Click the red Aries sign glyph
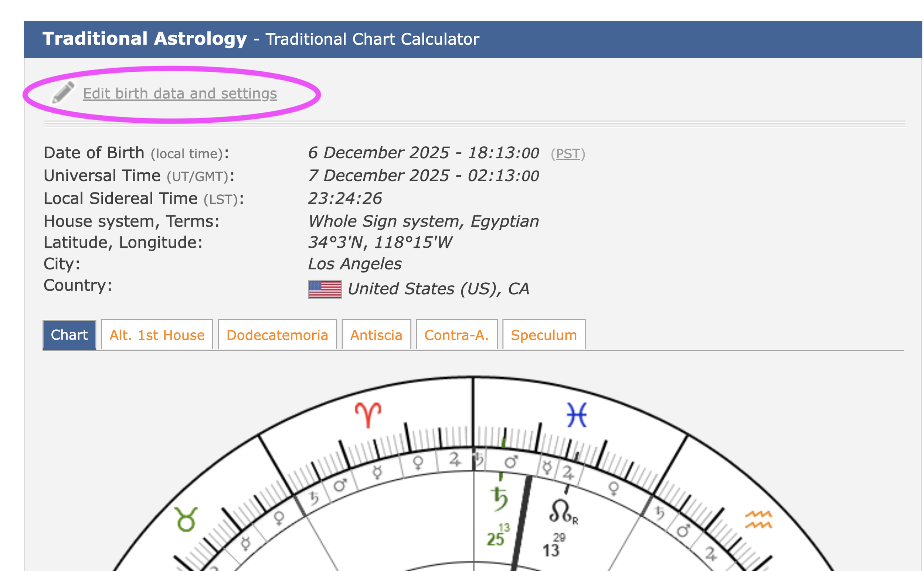The height and width of the screenshot is (571, 924). pyautogui.click(x=368, y=415)
